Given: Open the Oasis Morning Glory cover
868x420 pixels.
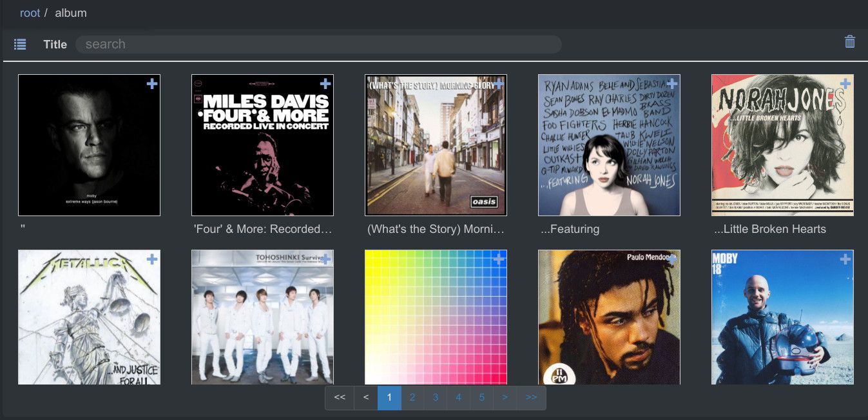Looking at the screenshot, I should click(436, 145).
